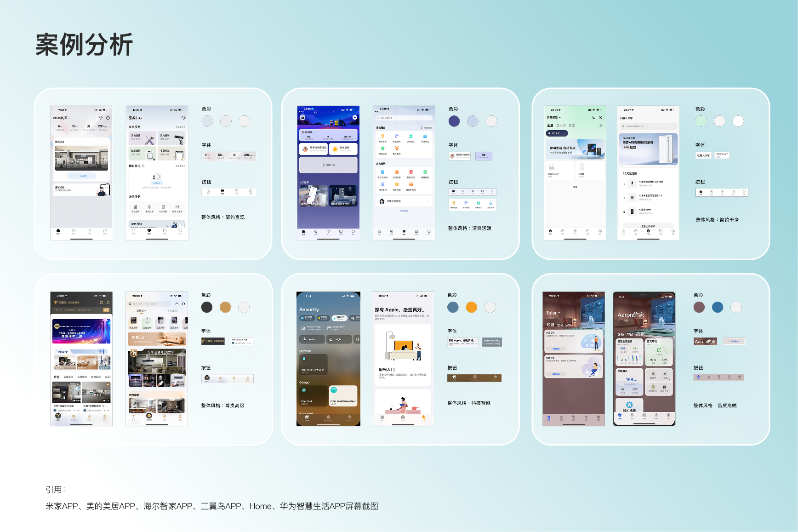Activate the Night scene button
The image size is (798, 532).
click(339, 339)
